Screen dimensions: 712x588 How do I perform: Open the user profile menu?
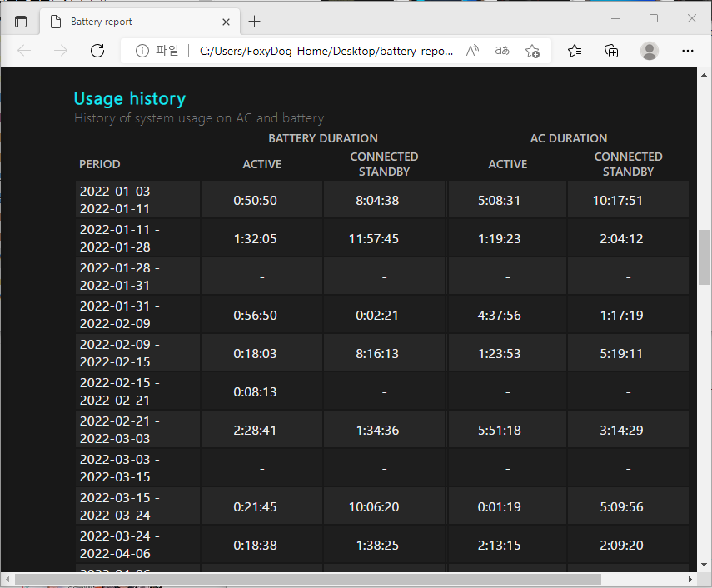(650, 51)
